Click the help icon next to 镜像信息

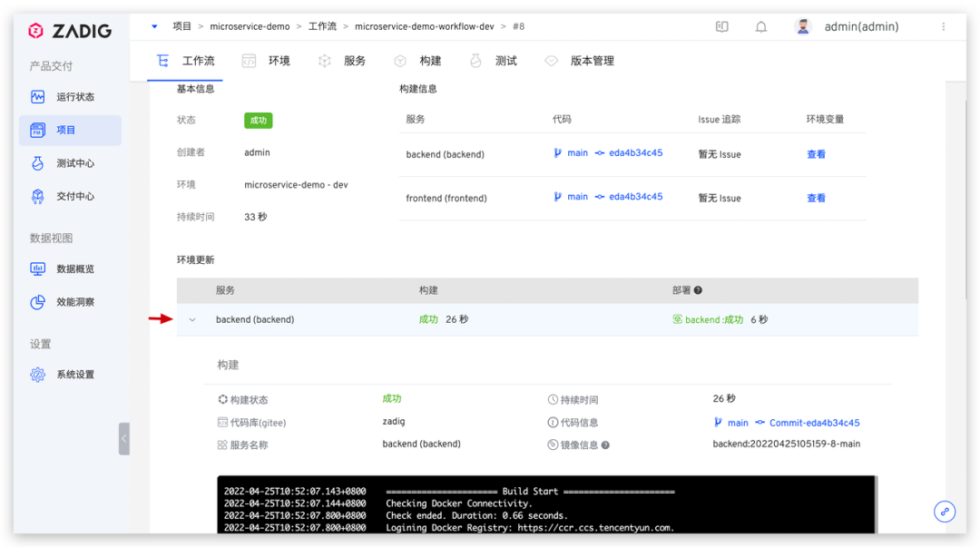(x=605, y=445)
